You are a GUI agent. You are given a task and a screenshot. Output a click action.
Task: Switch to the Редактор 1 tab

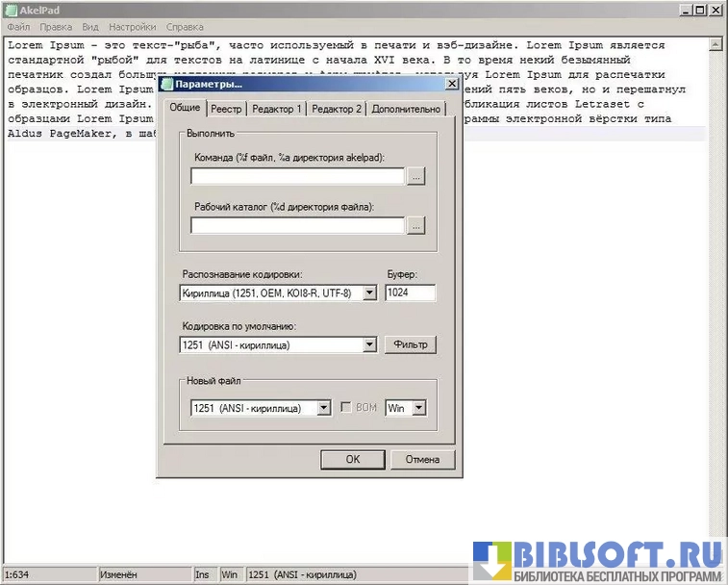click(277, 109)
